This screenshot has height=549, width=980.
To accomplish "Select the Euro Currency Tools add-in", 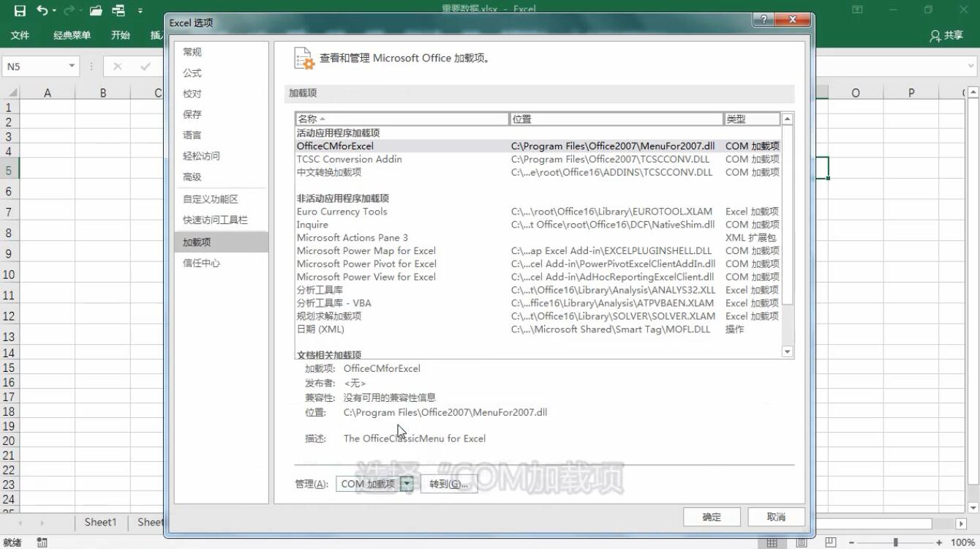I will coord(538,212).
